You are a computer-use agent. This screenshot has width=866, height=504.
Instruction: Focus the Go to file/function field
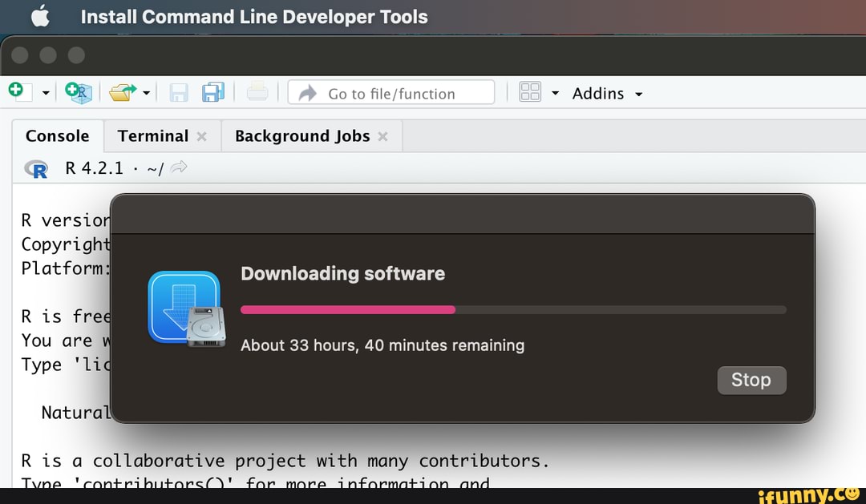click(391, 93)
